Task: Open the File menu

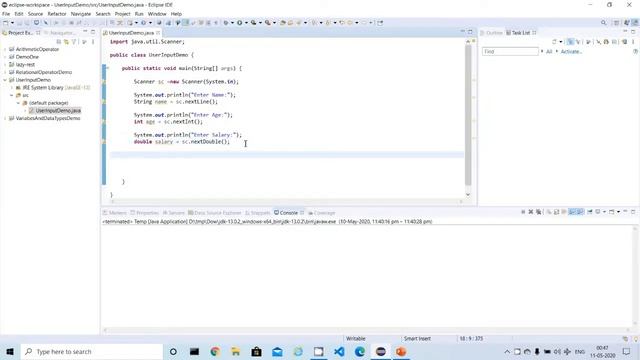Action: [x=6, y=14]
